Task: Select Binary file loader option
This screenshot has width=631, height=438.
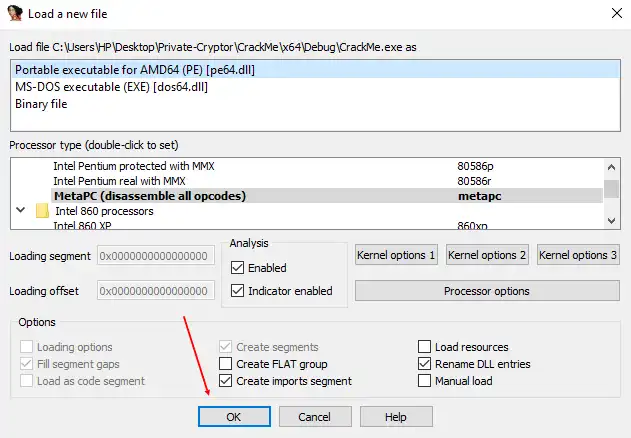Action: pos(42,104)
